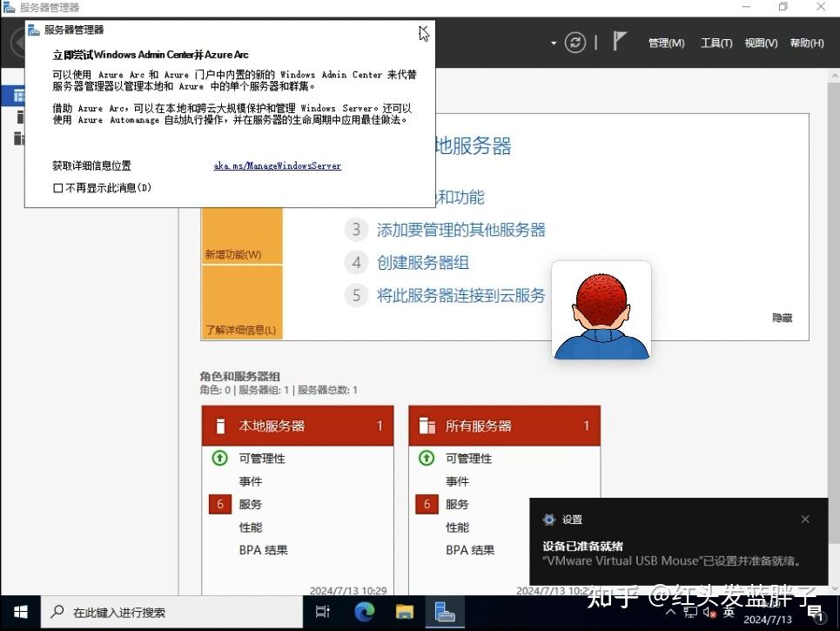840x631 pixels.
Task: Select the local server icon in the sidebar
Action: [x=20, y=117]
